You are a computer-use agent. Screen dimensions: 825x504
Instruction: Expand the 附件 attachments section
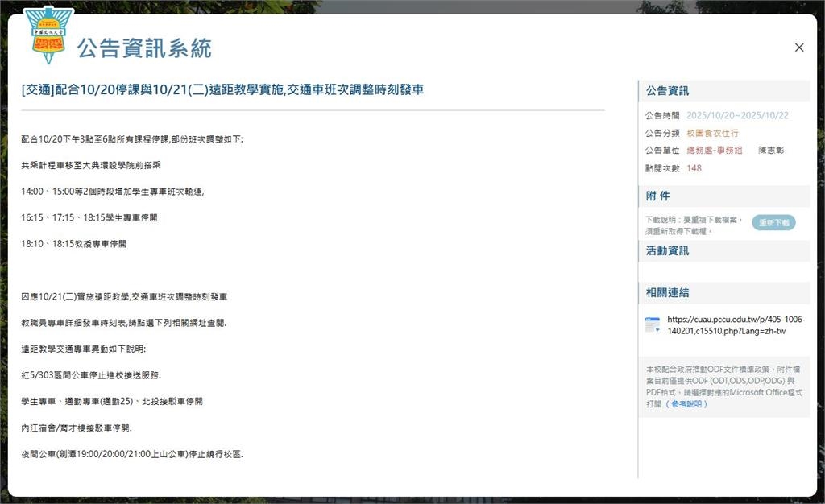click(657, 196)
